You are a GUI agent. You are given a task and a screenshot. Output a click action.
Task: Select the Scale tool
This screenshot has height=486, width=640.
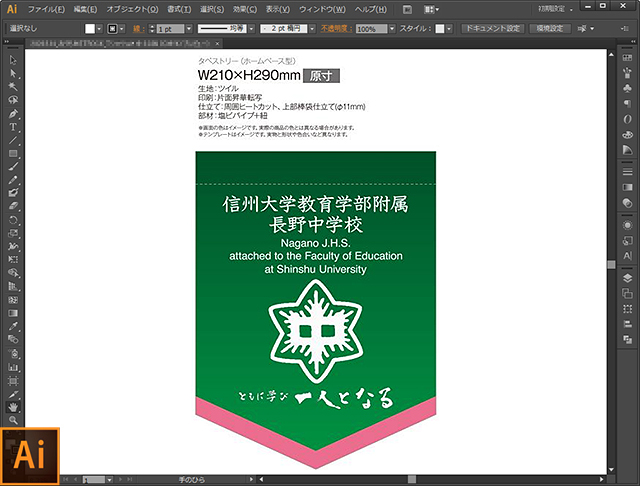pos(13,233)
